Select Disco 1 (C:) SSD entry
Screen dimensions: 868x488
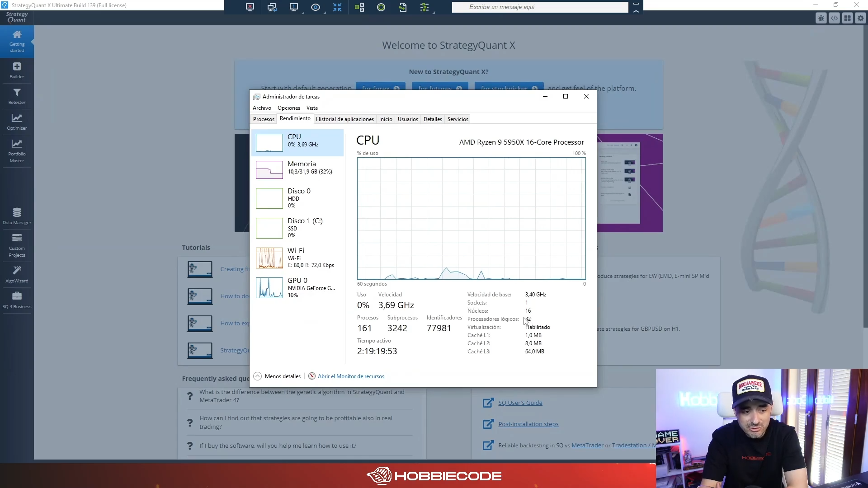[297, 228]
